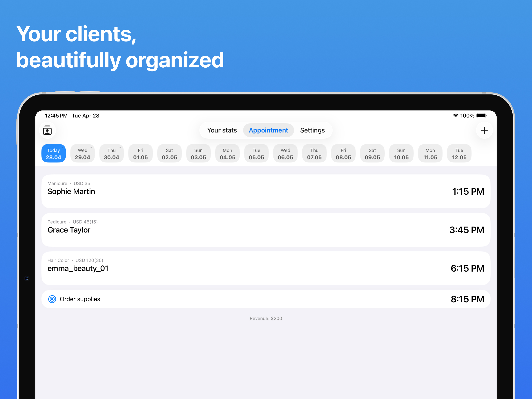Screen dimensions: 532x399
Task: Tap the plus add appointment button
Action: (x=484, y=130)
